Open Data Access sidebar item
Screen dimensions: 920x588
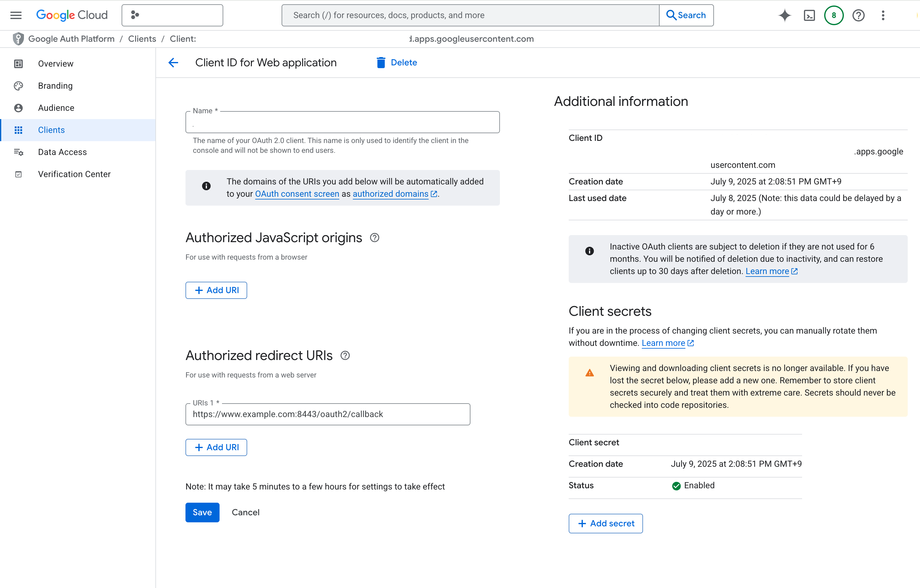tap(62, 152)
